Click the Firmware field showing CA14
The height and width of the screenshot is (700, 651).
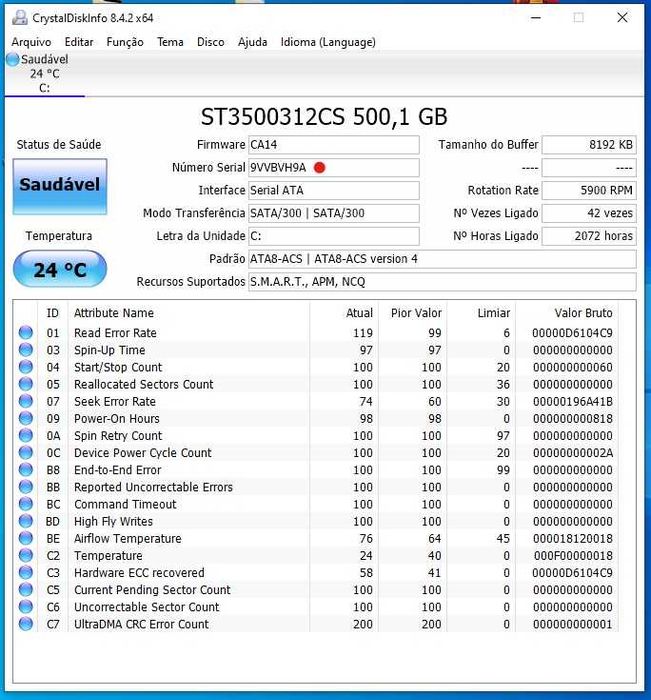coord(334,145)
